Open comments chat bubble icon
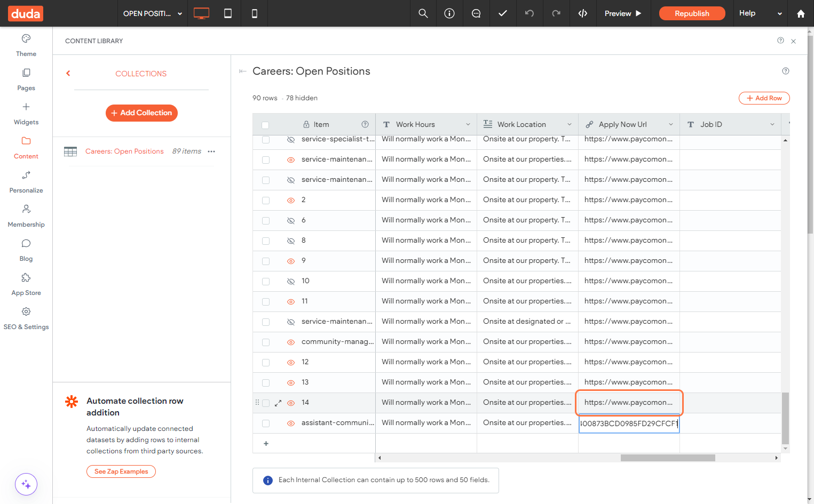 tap(476, 13)
